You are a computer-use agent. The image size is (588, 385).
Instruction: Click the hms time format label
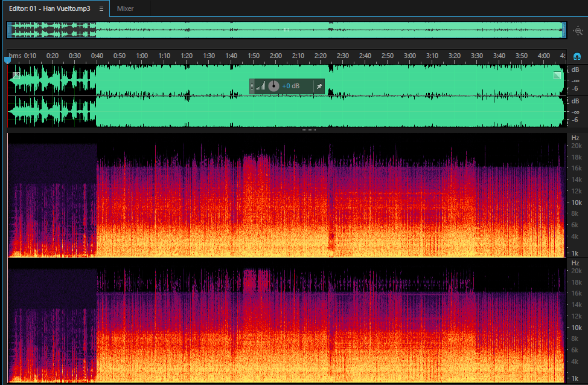[15, 56]
